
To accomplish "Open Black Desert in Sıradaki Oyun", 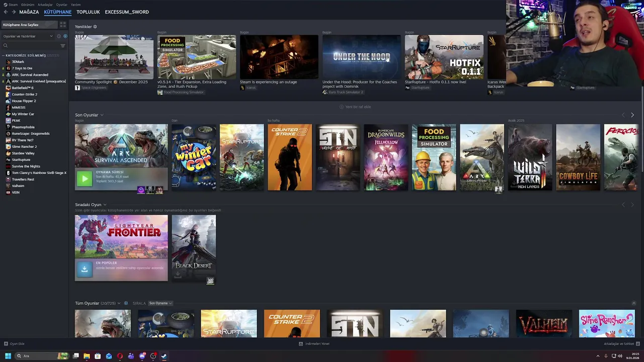I will (194, 248).
